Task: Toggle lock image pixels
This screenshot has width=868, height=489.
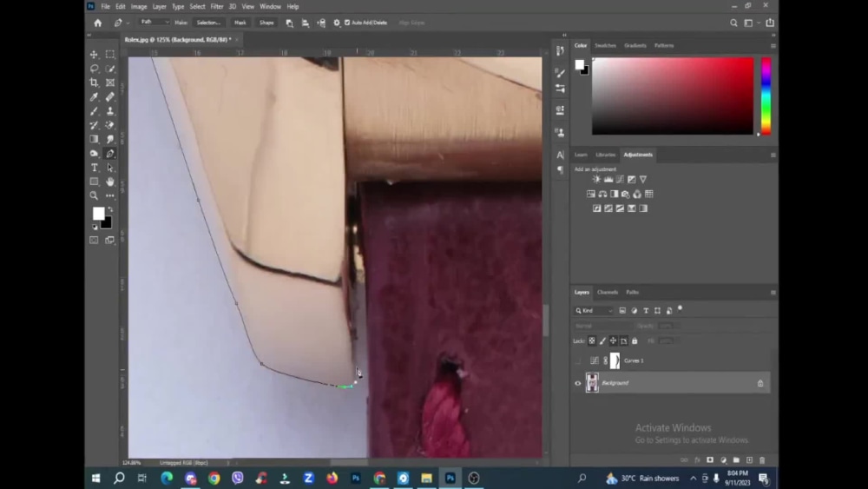Action: point(603,341)
